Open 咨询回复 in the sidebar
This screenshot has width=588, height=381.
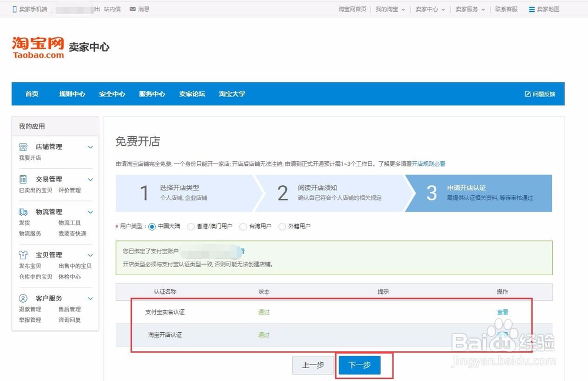69,320
